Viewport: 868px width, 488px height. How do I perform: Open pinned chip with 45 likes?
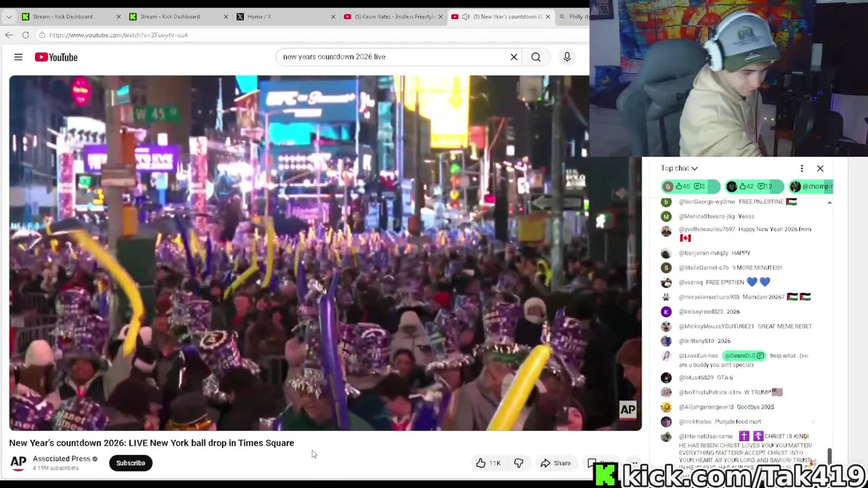pos(690,186)
